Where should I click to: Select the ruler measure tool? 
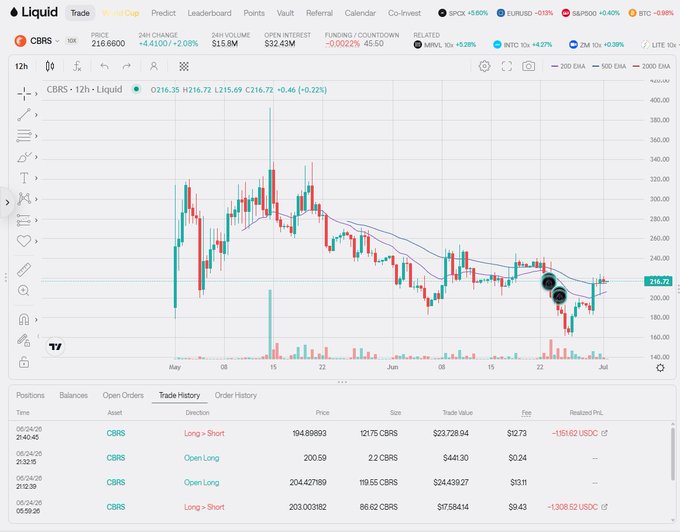(24, 270)
